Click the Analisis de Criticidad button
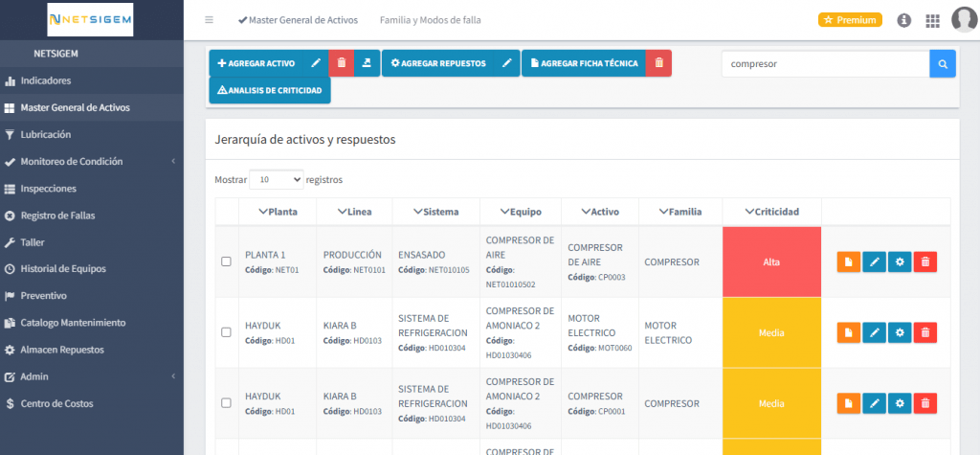Image resolution: width=980 pixels, height=455 pixels. coord(270,90)
